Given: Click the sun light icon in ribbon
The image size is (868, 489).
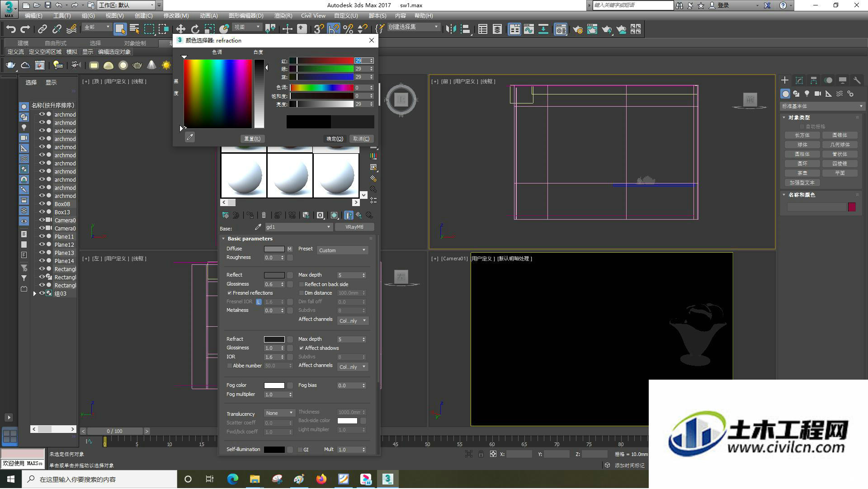Looking at the screenshot, I should pos(166,65).
